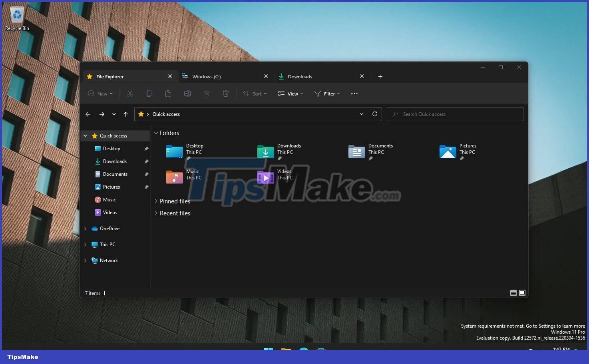Click pin icon next to sidebar Pictures
The image size is (589, 364).
pos(146,187)
